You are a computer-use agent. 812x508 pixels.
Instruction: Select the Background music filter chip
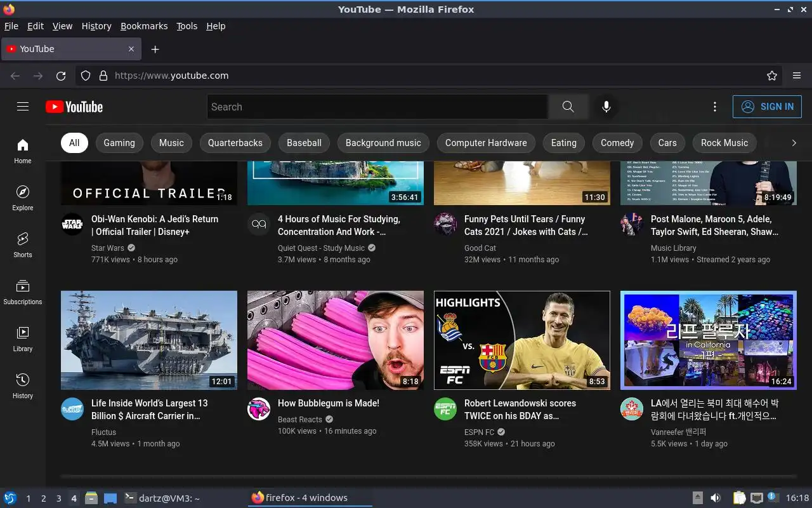(383, 143)
